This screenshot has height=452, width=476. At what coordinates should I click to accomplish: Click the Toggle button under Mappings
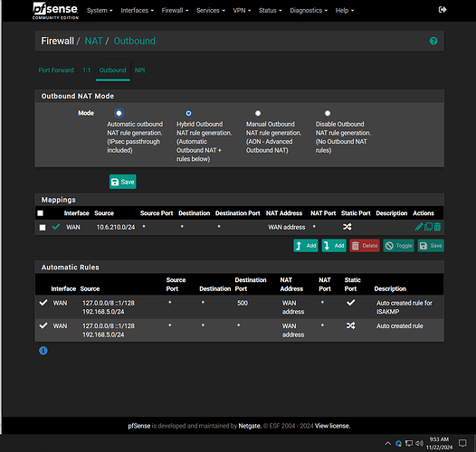click(x=398, y=245)
